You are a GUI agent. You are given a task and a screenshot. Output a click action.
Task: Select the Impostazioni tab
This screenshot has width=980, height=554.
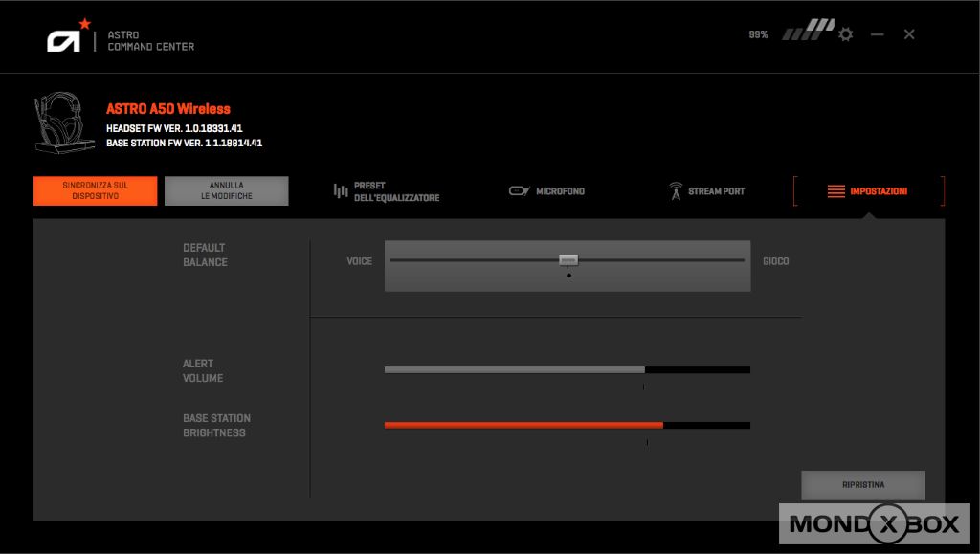point(866,191)
